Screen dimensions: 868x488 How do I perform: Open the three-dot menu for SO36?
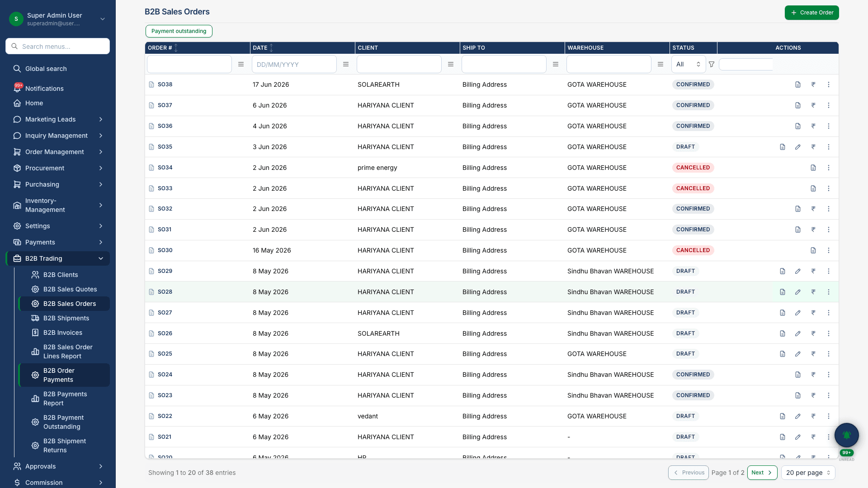click(x=829, y=126)
